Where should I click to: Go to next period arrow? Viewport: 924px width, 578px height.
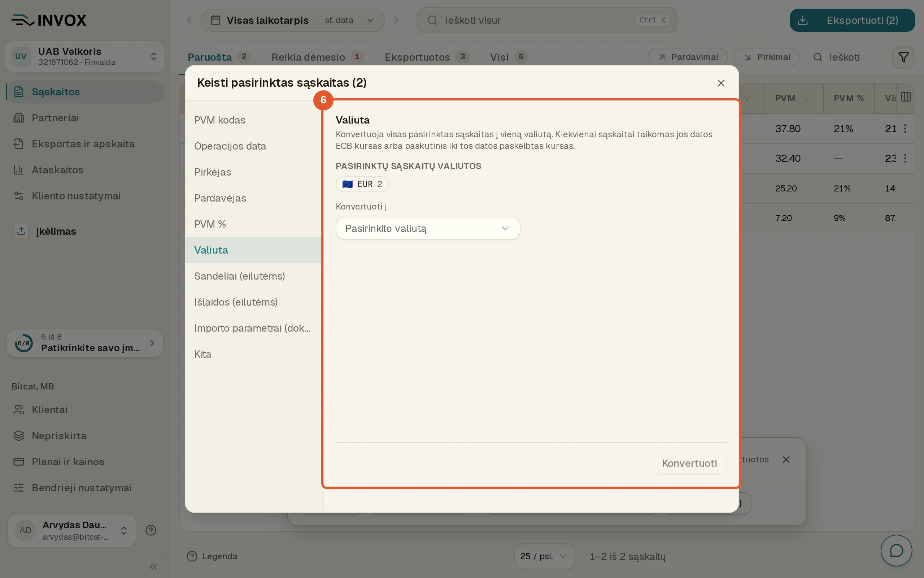396,20
